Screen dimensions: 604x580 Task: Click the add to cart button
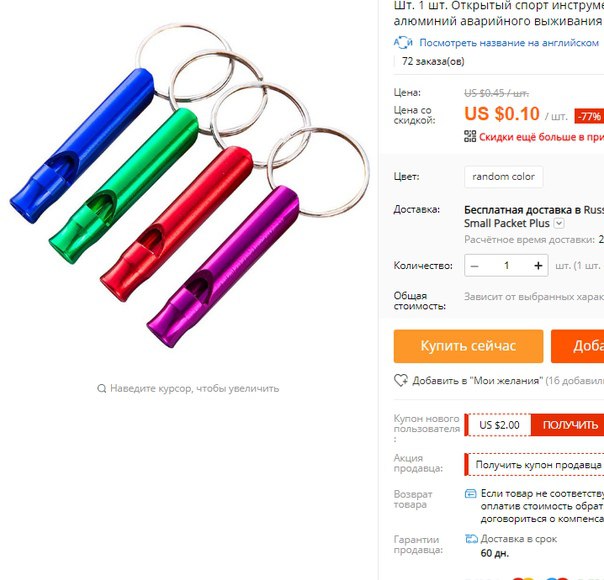pos(577,346)
